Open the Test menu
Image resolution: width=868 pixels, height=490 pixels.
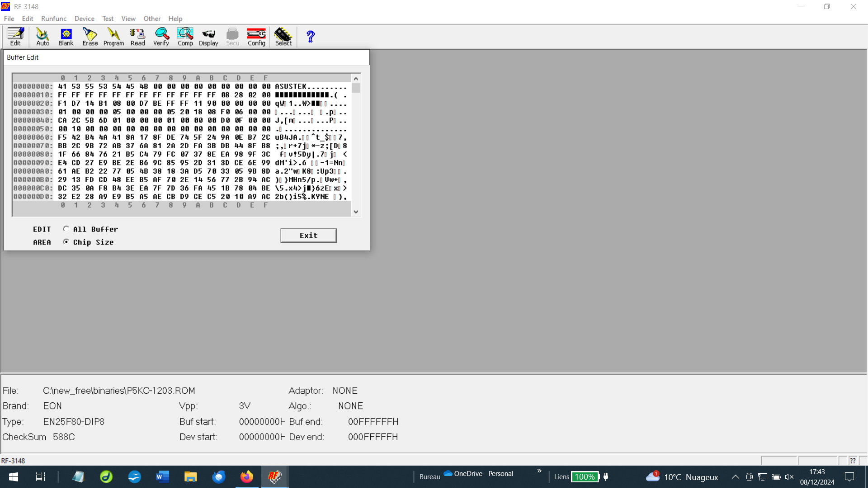[x=108, y=19]
